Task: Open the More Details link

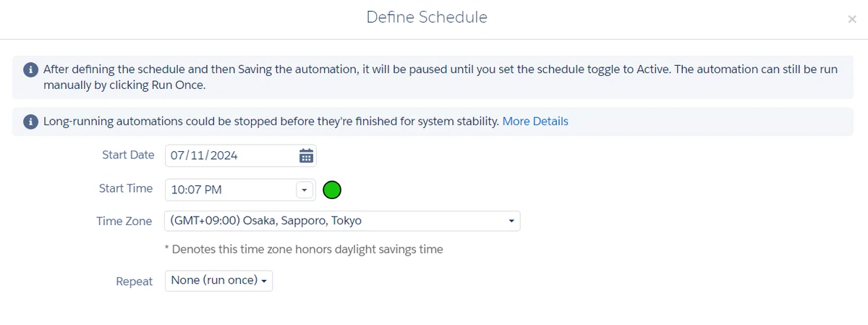Action: [x=535, y=122]
